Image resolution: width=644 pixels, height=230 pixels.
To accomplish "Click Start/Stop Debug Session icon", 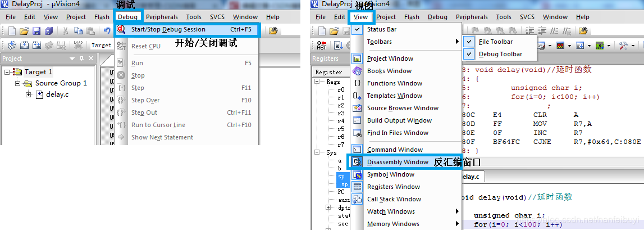I will (x=121, y=30).
